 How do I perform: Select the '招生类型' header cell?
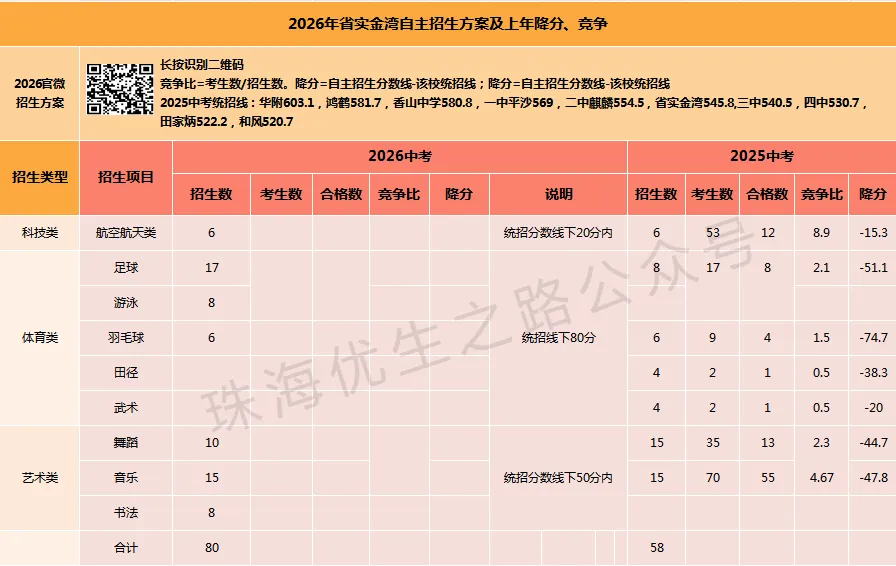tap(39, 177)
